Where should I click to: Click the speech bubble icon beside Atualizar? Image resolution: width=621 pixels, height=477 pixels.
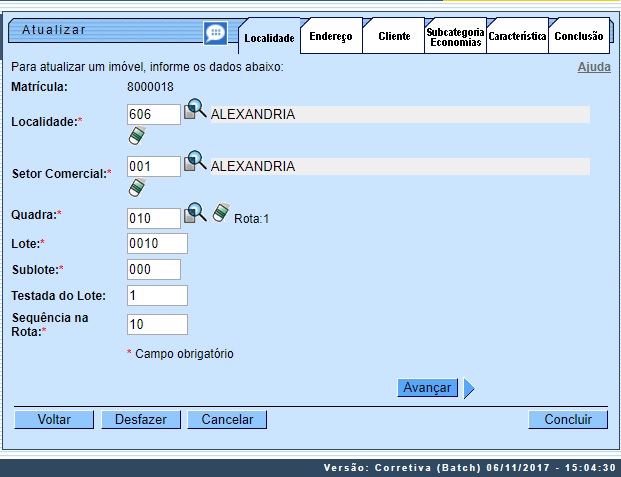pos(215,33)
